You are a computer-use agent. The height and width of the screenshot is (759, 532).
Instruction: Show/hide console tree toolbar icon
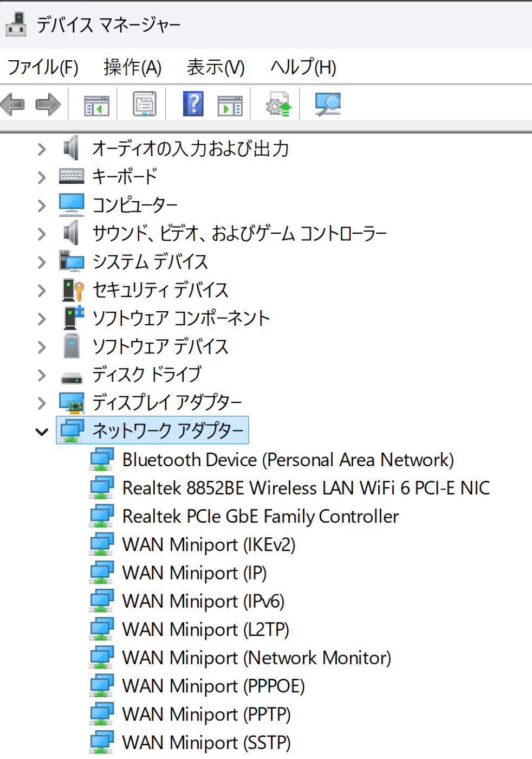(x=96, y=105)
